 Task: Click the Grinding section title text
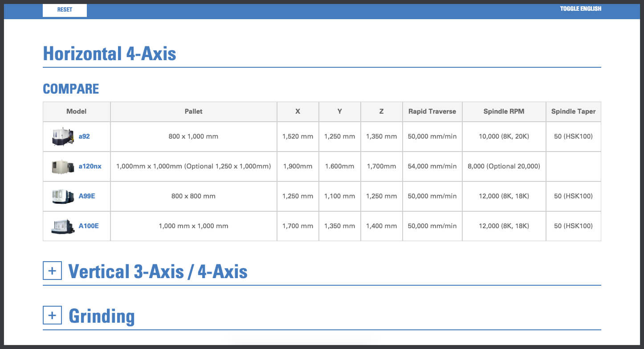pyautogui.click(x=102, y=316)
